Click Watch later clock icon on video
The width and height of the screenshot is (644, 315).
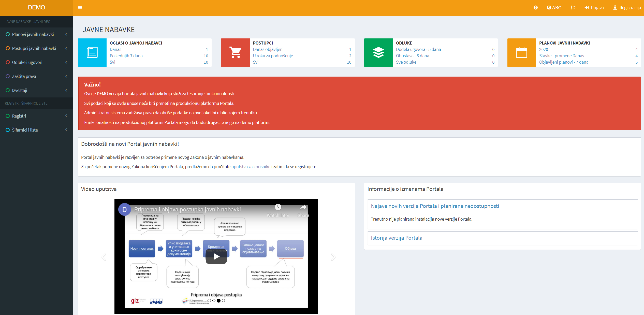tap(278, 207)
